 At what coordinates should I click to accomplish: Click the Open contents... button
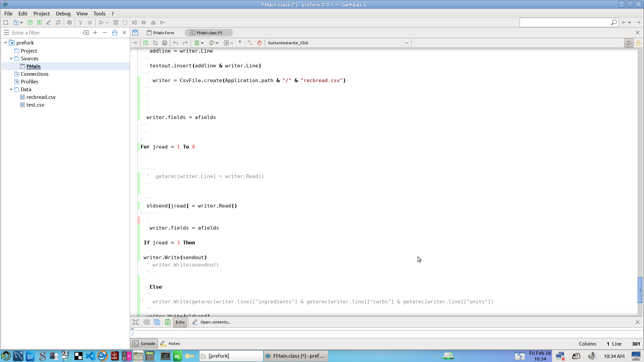tap(212, 322)
